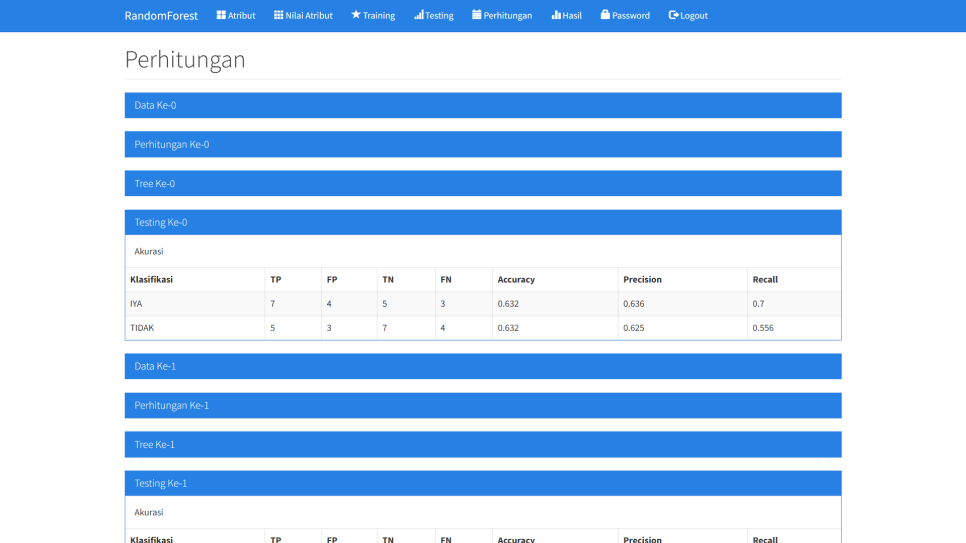Image resolution: width=966 pixels, height=543 pixels.
Task: Select the IYA row Accuracy cell
Action: click(554, 304)
